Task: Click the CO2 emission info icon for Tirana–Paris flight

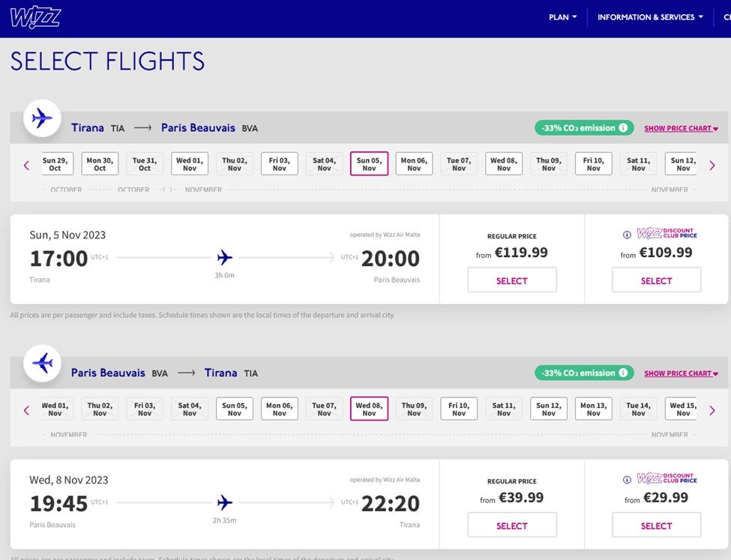Action: click(622, 128)
